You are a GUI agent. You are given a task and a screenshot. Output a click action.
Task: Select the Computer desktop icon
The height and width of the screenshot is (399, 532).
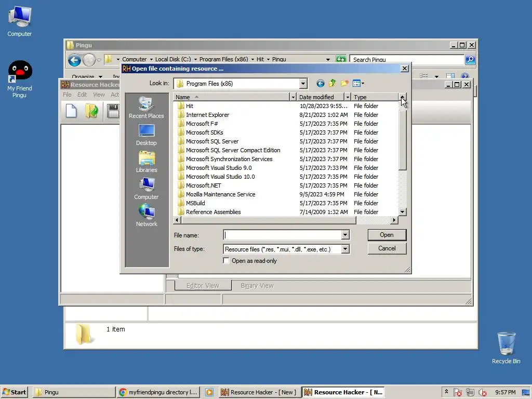[20, 22]
